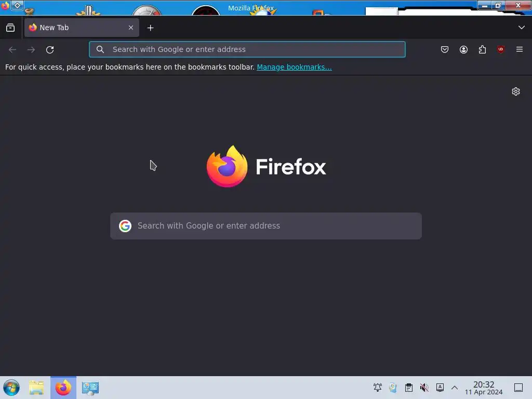Open the Extensions puzzle icon
Image resolution: width=532 pixels, height=399 pixels.
482,49
